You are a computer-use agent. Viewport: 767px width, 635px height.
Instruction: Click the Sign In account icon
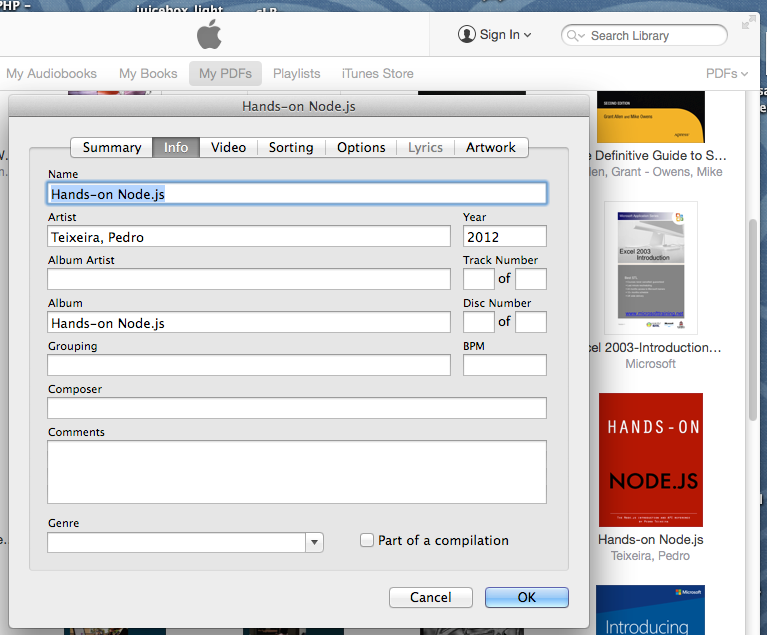click(x=467, y=35)
